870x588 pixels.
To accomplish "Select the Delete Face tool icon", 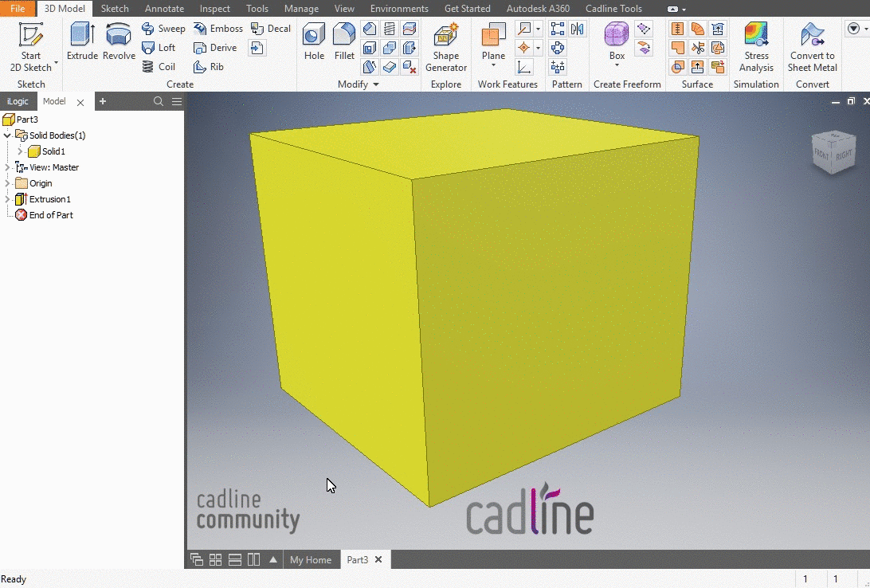I will point(410,67).
